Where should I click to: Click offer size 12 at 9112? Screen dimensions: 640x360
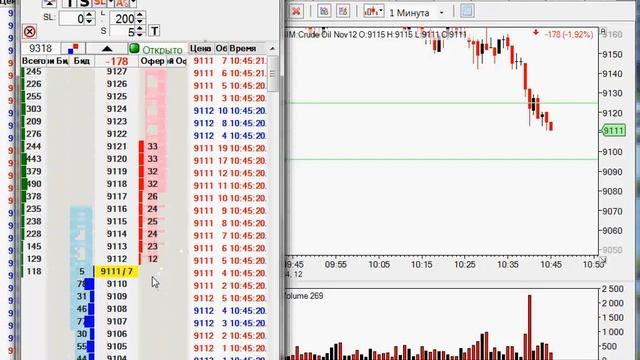click(x=153, y=259)
